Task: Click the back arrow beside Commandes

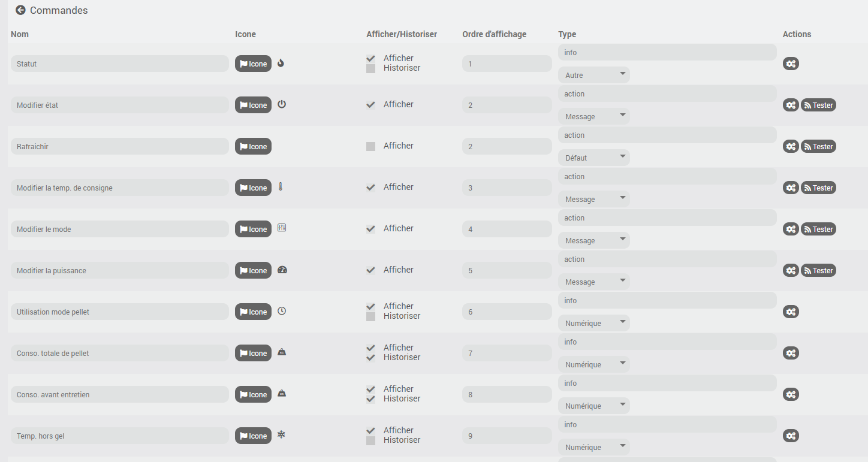Action: tap(20, 10)
